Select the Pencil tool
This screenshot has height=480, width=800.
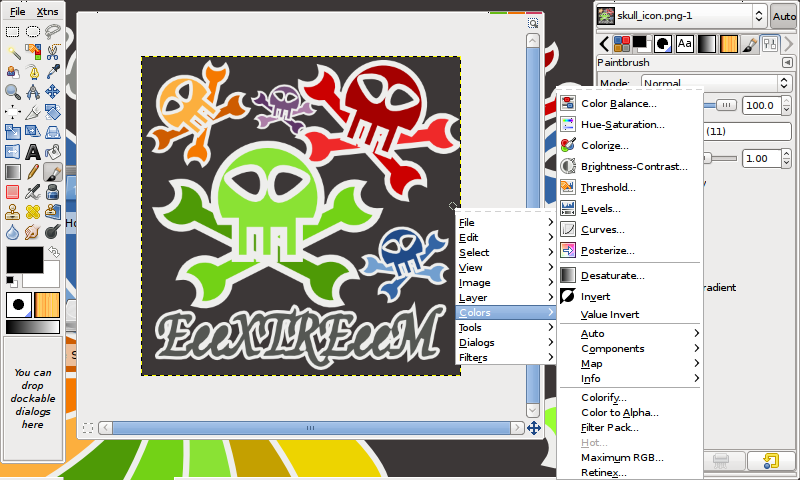[x=33, y=172]
